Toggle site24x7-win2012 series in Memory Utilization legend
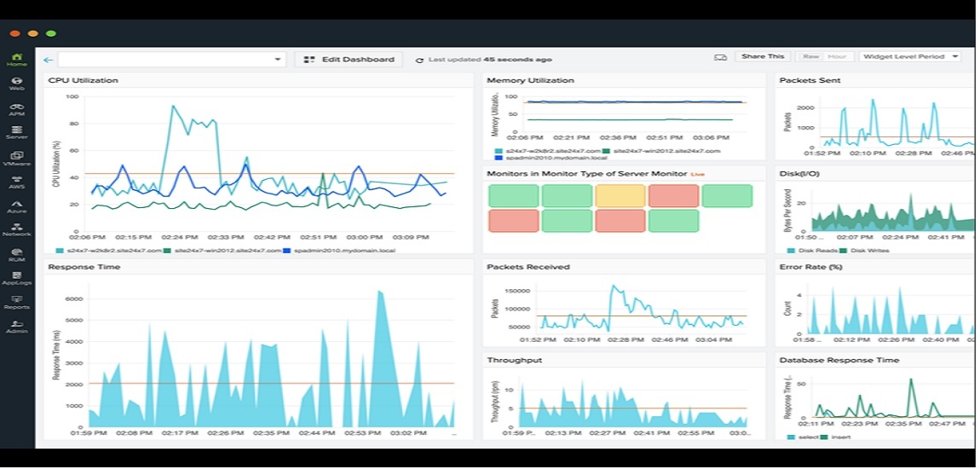Viewport: 980px width, 469px height. [x=661, y=151]
